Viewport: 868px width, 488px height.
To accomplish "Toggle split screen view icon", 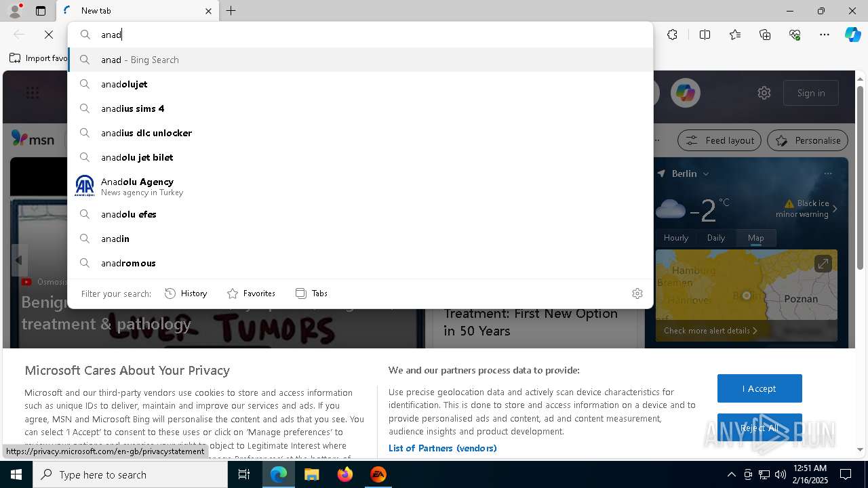I will click(705, 35).
